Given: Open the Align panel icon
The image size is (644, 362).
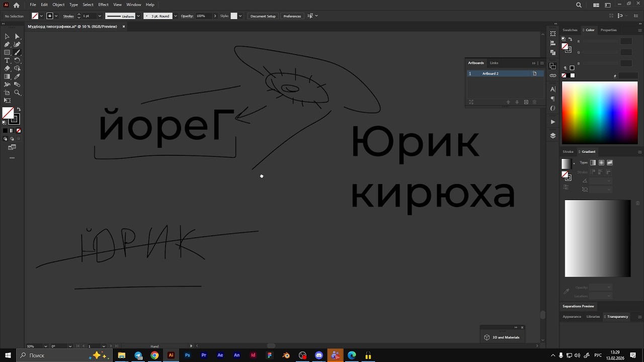Looking at the screenshot, I should [553, 43].
